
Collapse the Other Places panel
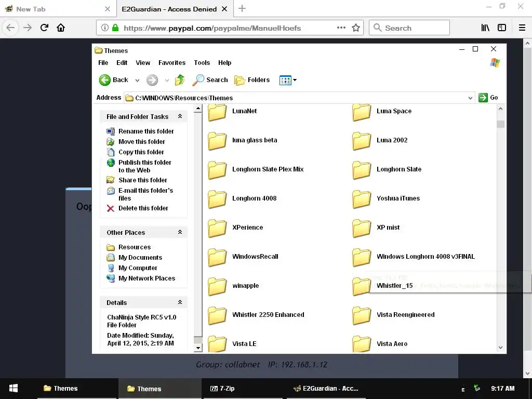pyautogui.click(x=180, y=232)
